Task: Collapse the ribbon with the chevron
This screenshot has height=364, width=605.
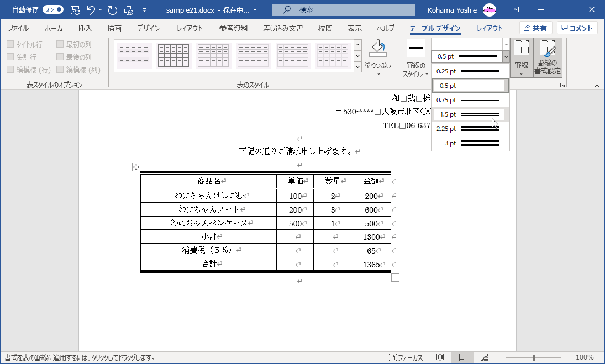Action: click(597, 86)
